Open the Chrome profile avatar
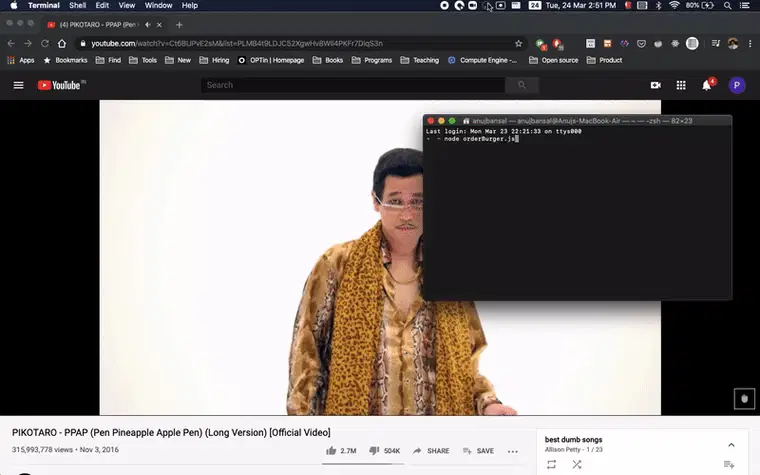The height and width of the screenshot is (475, 760). (x=733, y=44)
